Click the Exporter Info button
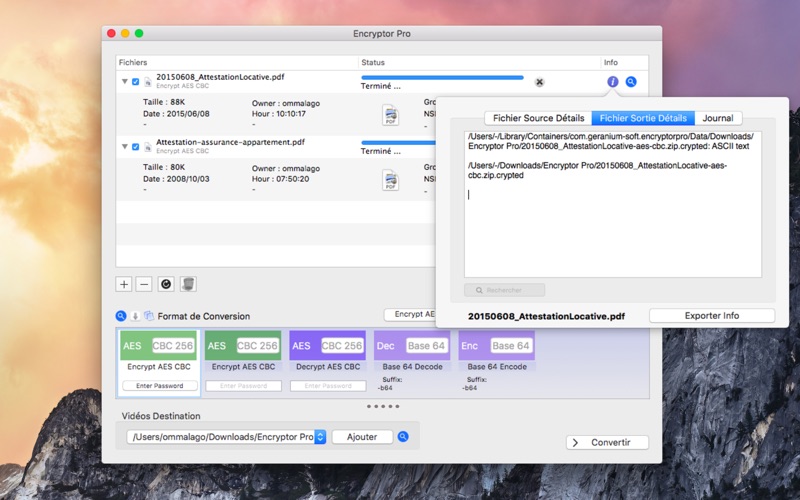 click(712, 315)
